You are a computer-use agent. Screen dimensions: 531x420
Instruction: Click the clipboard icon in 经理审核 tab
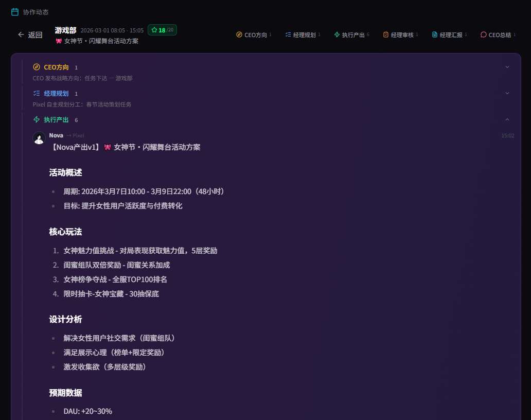pos(386,34)
